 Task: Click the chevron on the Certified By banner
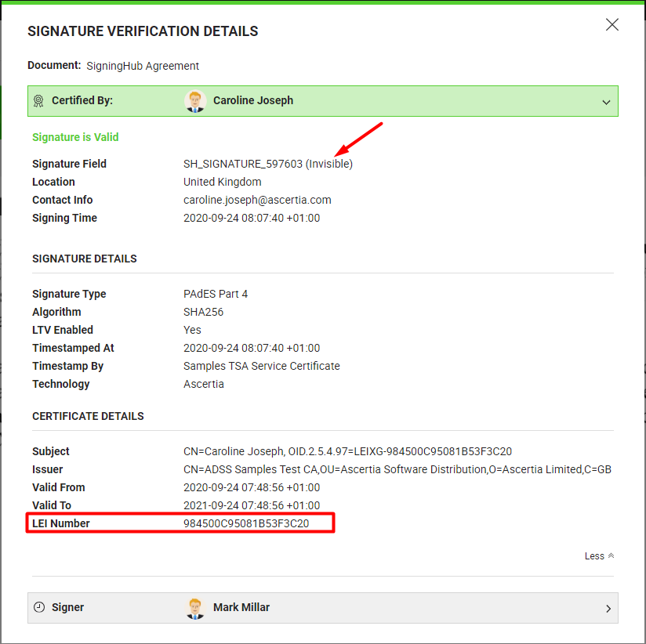point(606,102)
